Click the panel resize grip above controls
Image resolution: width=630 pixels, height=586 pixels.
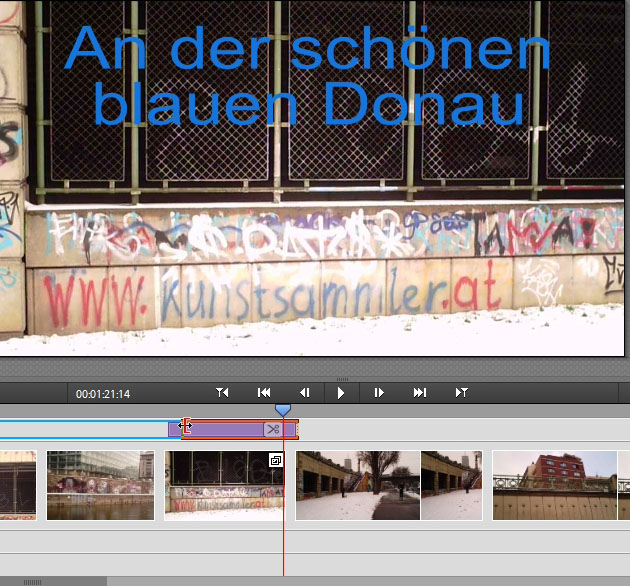pyautogui.click(x=342, y=379)
